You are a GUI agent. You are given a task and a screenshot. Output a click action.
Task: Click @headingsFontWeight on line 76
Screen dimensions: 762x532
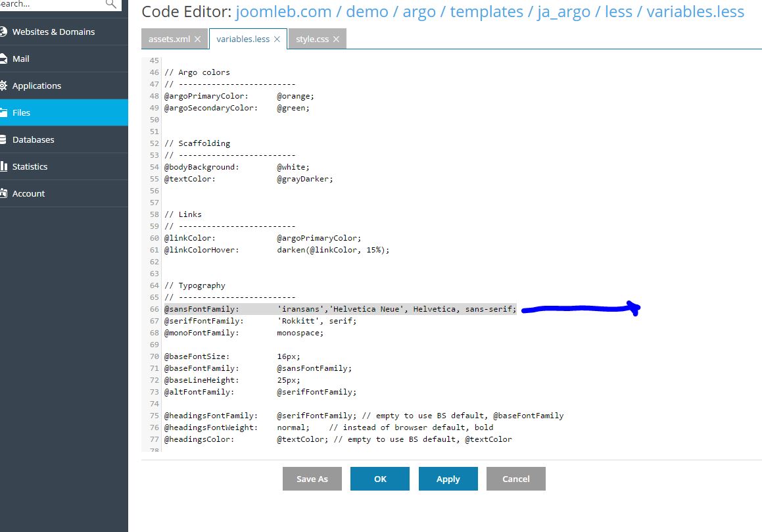coord(211,427)
